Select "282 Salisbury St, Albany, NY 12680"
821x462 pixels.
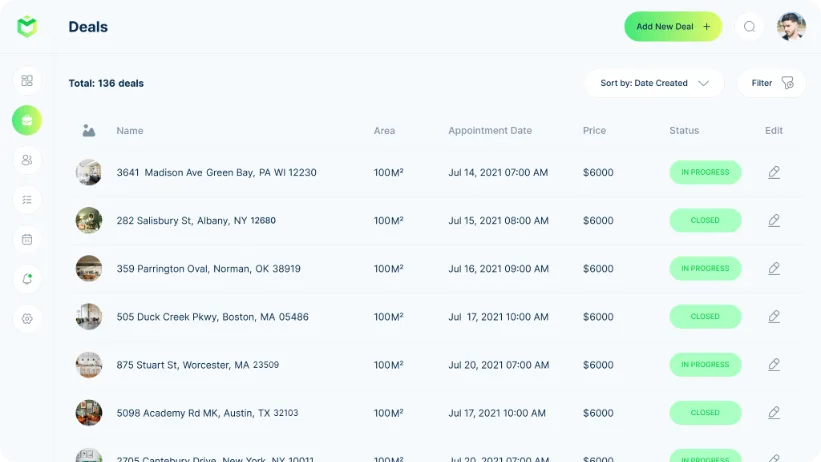[196, 221]
